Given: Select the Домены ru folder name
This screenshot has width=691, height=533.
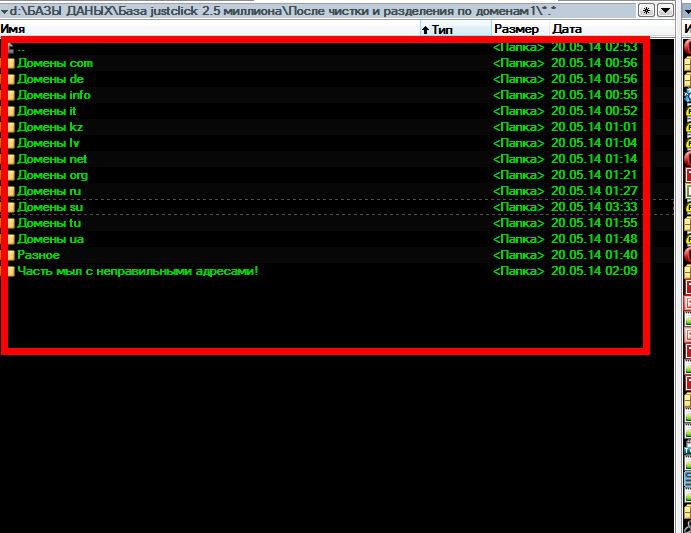Looking at the screenshot, I should (x=49, y=191).
